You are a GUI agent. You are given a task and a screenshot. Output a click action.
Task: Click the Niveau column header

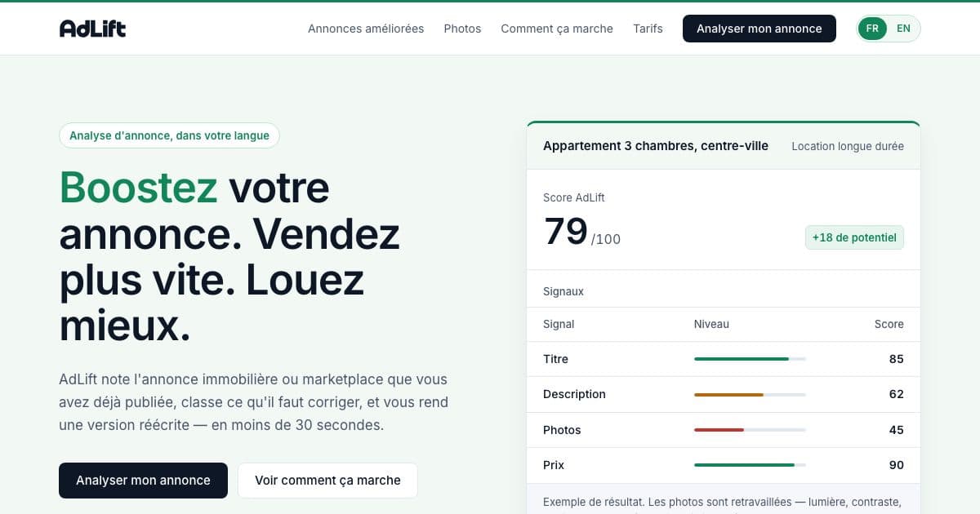[711, 324]
